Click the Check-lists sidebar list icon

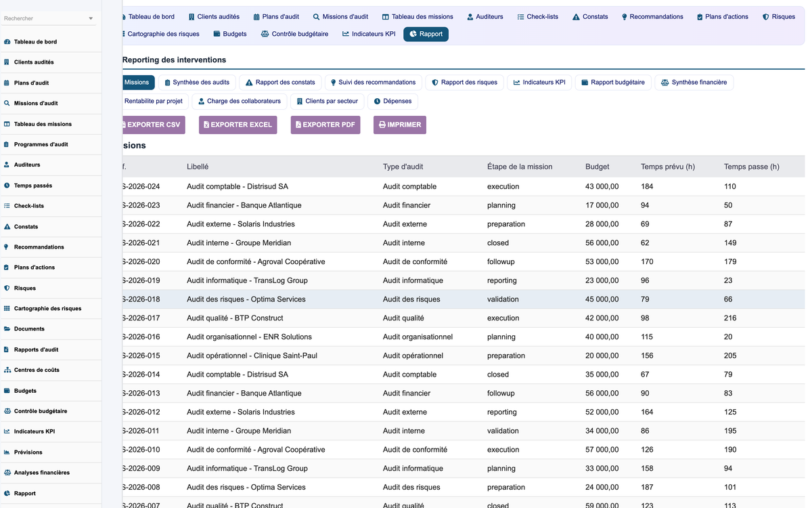[x=7, y=206]
